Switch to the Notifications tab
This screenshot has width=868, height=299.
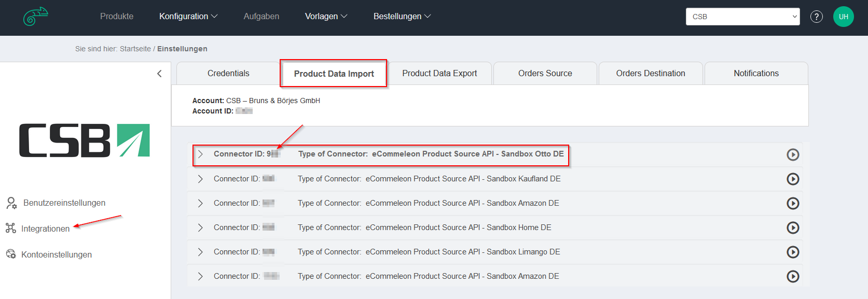point(756,73)
